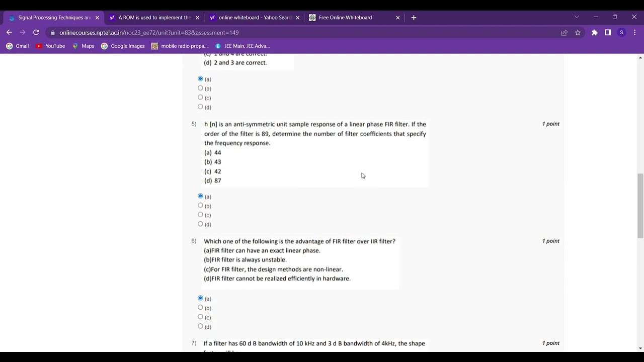Open the Google Images bookmark
The image size is (644, 362).
(123, 46)
